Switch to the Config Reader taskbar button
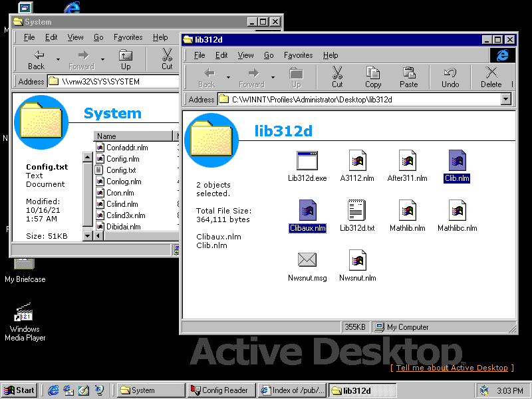This screenshot has width=532, height=399. pos(221,390)
